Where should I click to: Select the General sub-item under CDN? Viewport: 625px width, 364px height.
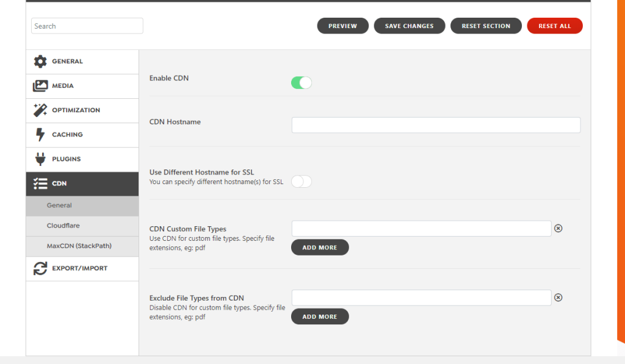82,205
